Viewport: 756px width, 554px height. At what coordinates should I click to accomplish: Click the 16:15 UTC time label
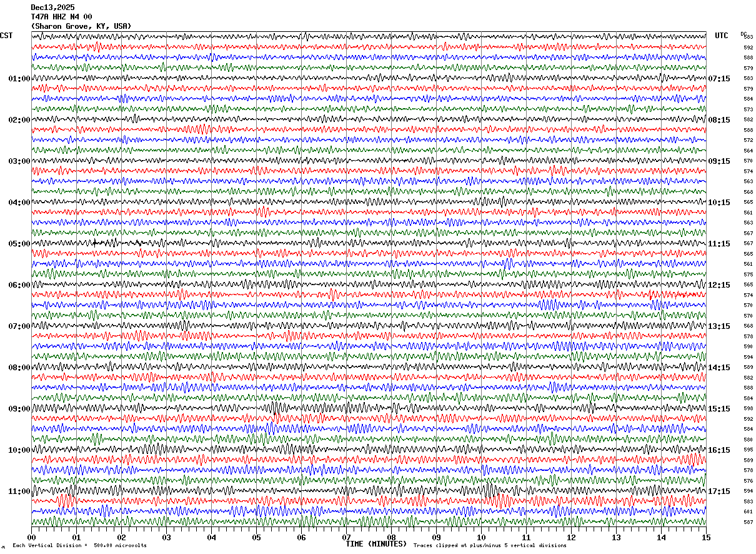click(x=719, y=450)
